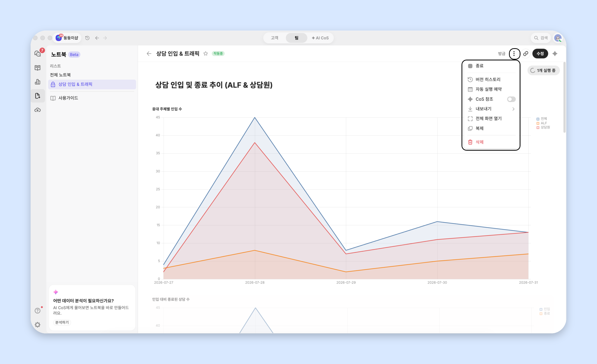Open 전체 노트북 list

[x=60, y=75]
